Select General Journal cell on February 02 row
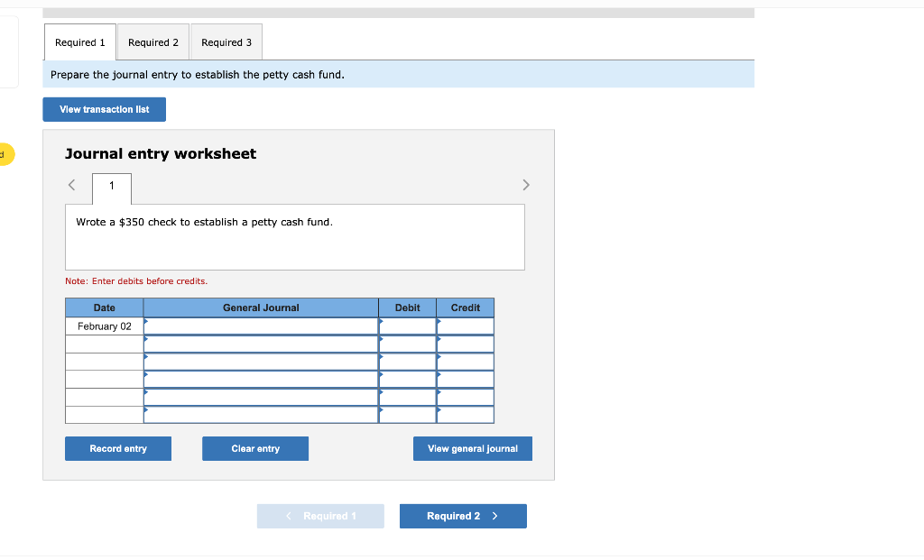Screen dimensions: 924x560 (261, 326)
